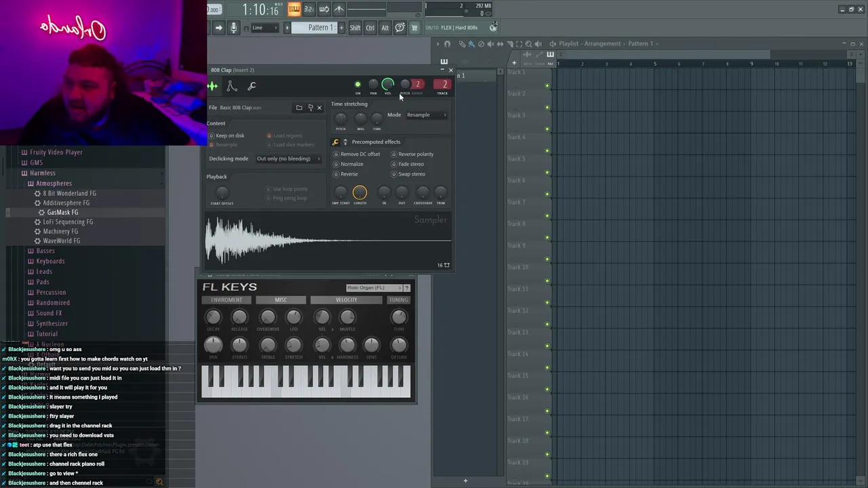Select GasMask FG preset in browser

pyautogui.click(x=62, y=212)
